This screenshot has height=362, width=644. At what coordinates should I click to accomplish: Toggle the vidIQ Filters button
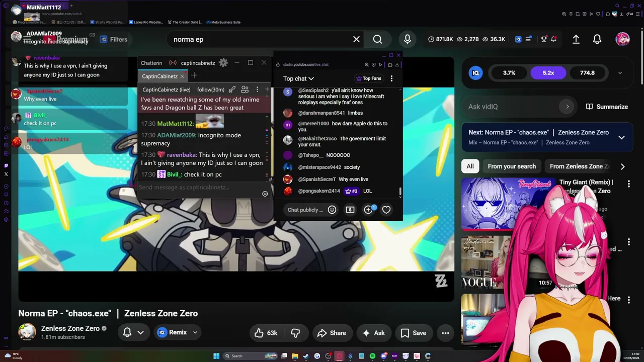114,39
